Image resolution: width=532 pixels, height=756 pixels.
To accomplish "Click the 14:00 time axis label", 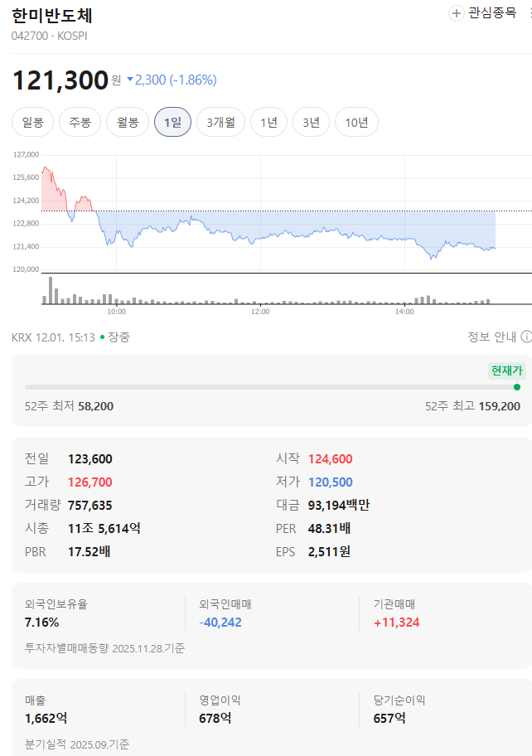I will (404, 312).
